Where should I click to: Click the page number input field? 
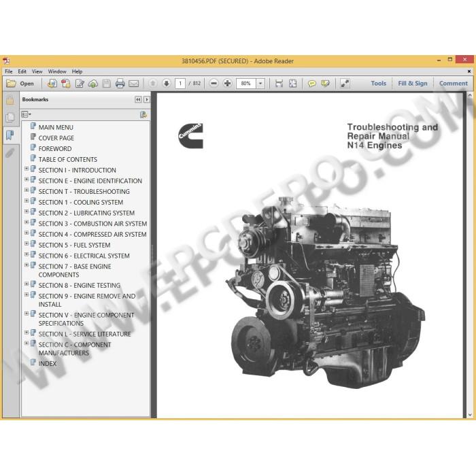pos(180,83)
